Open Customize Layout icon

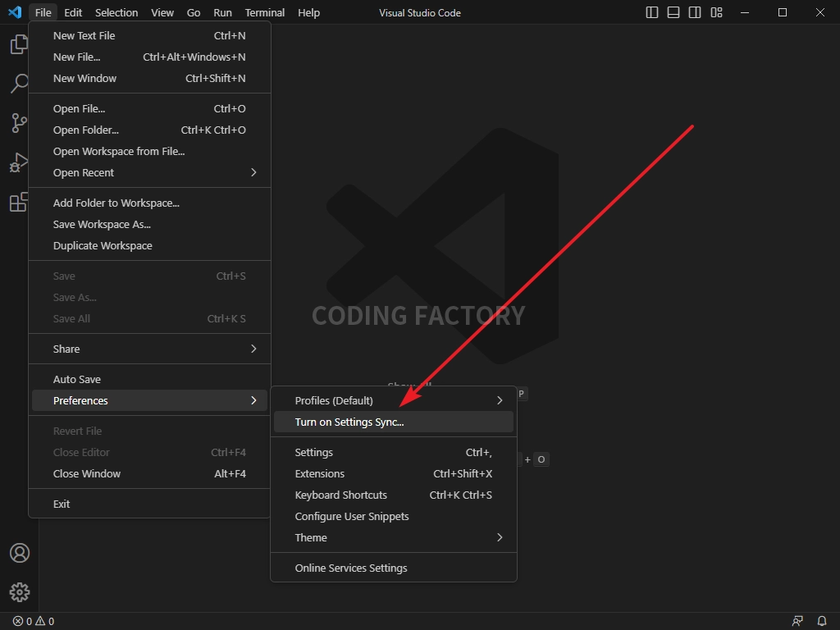click(716, 12)
